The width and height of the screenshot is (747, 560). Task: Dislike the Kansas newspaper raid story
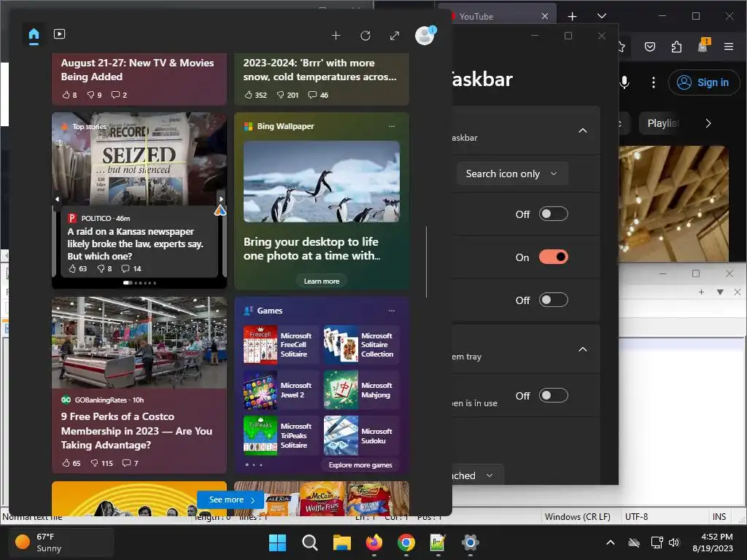coord(105,268)
